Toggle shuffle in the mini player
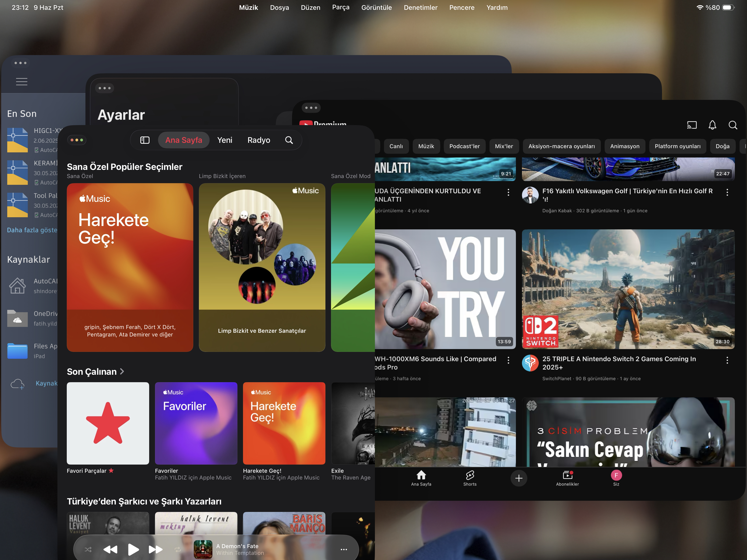The image size is (747, 560). 88,549
